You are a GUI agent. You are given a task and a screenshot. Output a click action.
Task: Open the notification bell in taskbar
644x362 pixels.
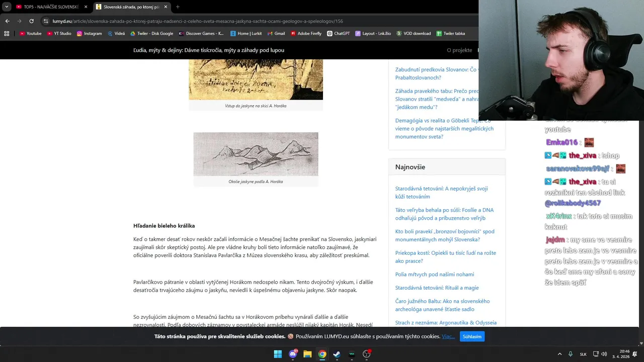[x=634, y=354]
